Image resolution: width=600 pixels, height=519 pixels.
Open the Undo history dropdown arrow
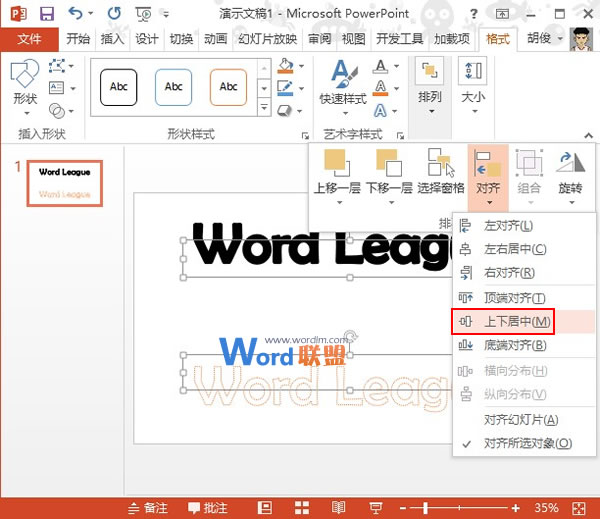(x=90, y=14)
